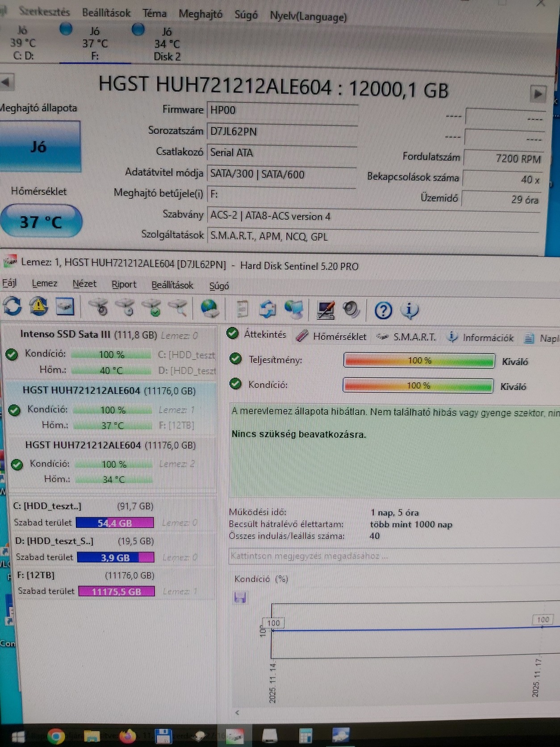
Task: Open Lemez menu in Hard Disk Sentinel
Action: click(45, 283)
